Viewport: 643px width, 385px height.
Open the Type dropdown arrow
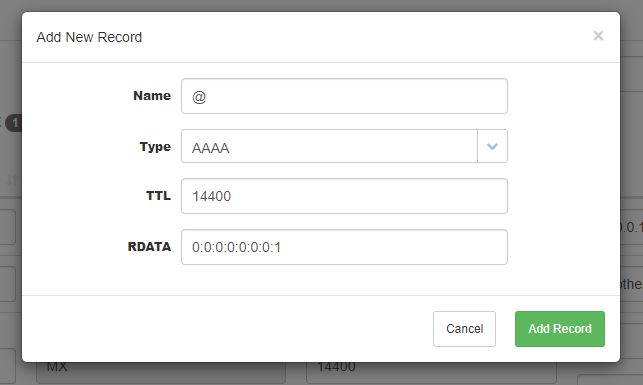click(x=492, y=146)
